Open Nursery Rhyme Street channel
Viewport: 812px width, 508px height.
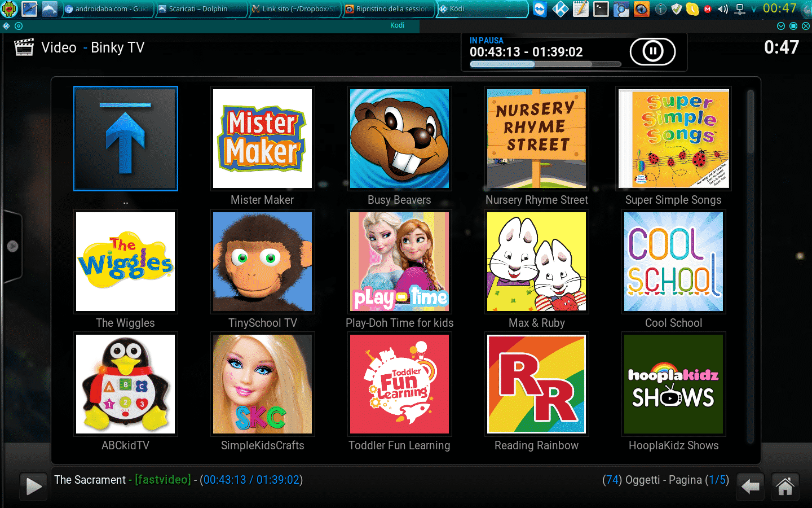click(536, 139)
